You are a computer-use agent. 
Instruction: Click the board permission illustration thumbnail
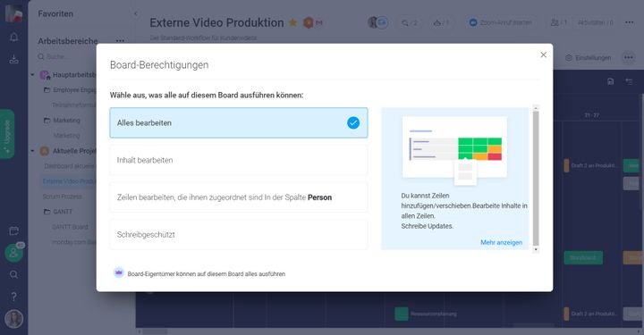454,150
